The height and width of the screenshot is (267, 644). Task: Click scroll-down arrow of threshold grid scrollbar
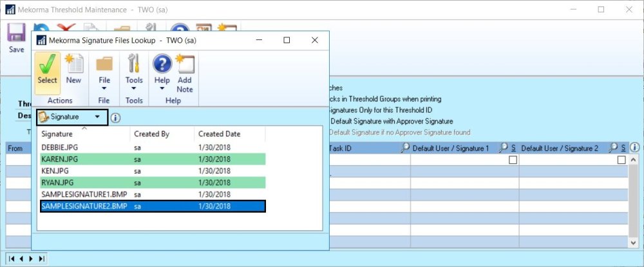pos(634,243)
